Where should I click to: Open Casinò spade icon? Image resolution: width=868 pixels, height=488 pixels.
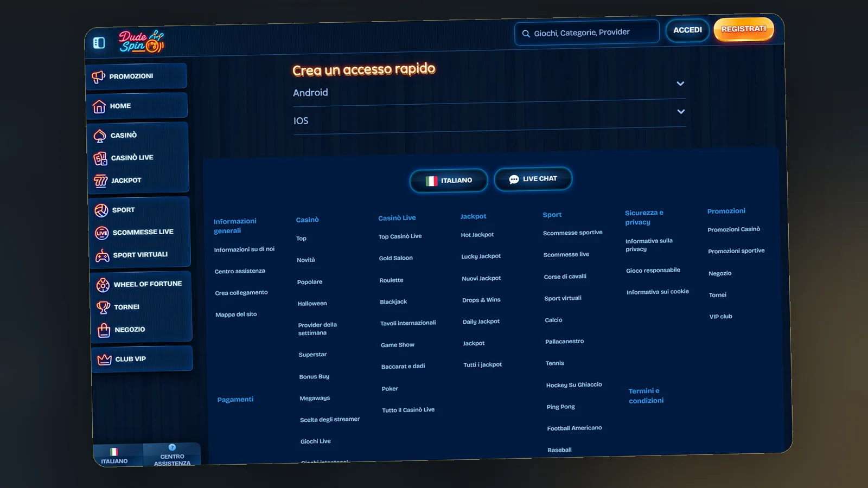pyautogui.click(x=100, y=136)
